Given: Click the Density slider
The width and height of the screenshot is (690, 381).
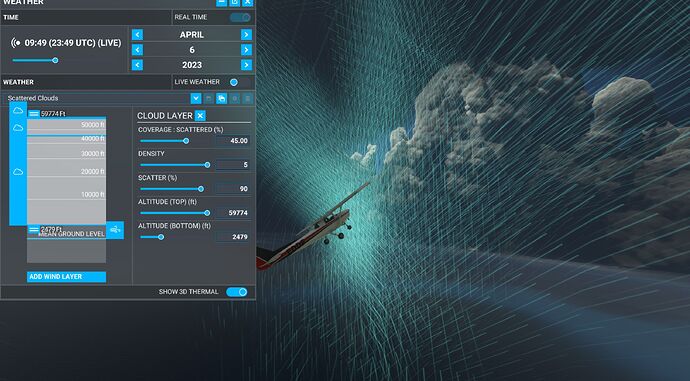Looking at the screenshot, I should click(x=175, y=165).
